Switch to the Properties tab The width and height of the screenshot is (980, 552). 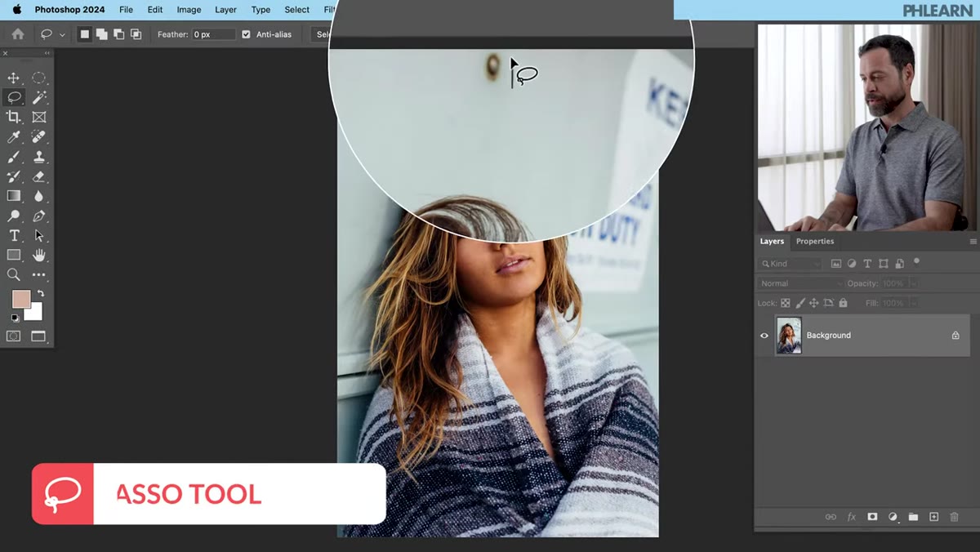(815, 242)
